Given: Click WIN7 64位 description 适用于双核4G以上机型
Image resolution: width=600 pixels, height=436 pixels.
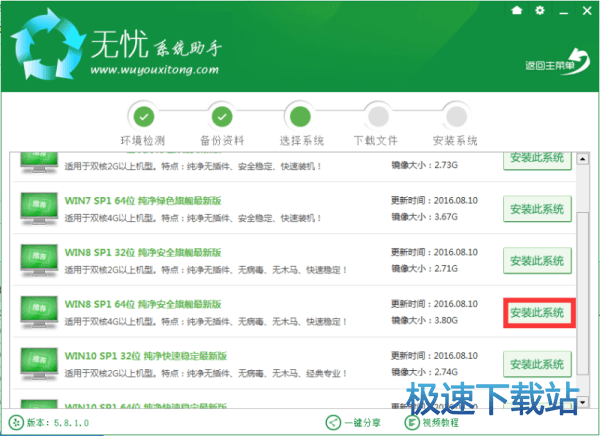Looking at the screenshot, I should coord(193,218).
